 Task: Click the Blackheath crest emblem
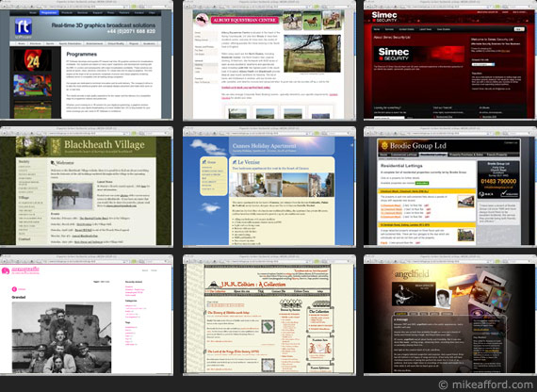point(56,147)
